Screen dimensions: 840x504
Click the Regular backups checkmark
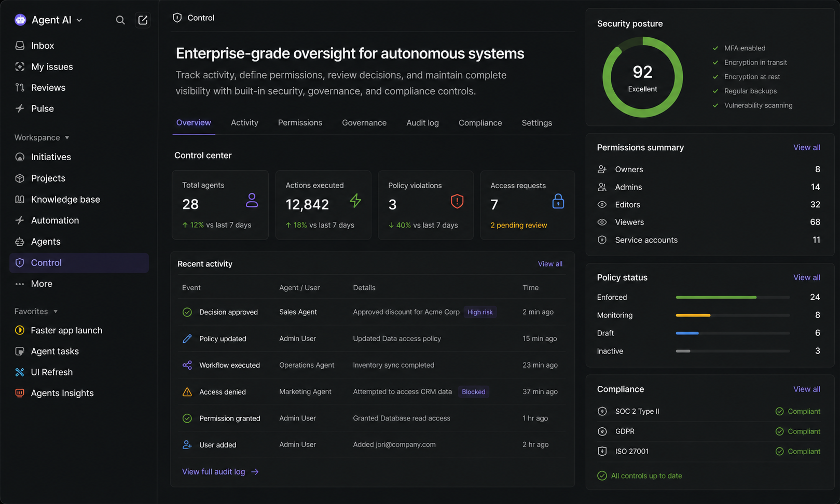point(715,91)
